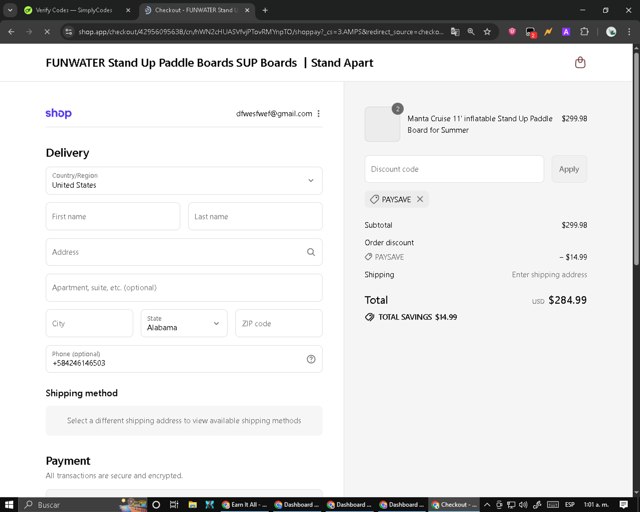Focus the First name field
The height and width of the screenshot is (512, 640).
pyautogui.click(x=113, y=216)
